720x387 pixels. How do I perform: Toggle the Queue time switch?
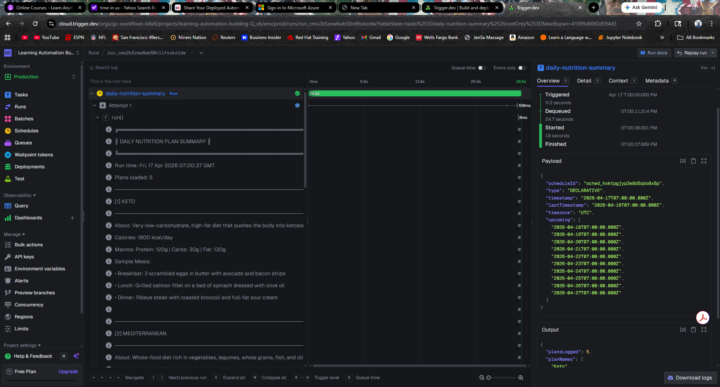click(481, 68)
